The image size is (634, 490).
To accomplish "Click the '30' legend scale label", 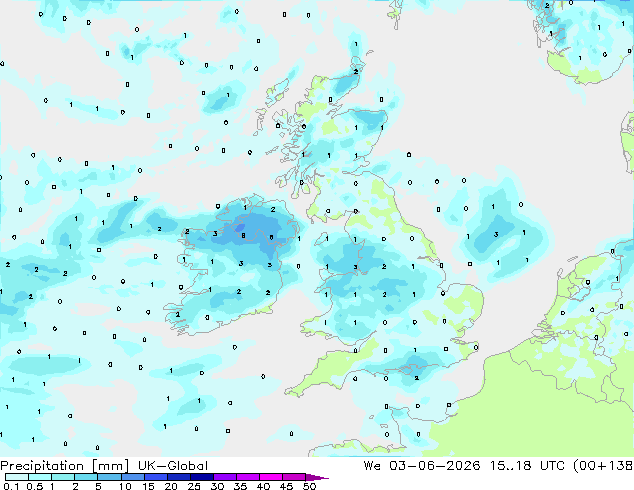I will click(x=217, y=486).
